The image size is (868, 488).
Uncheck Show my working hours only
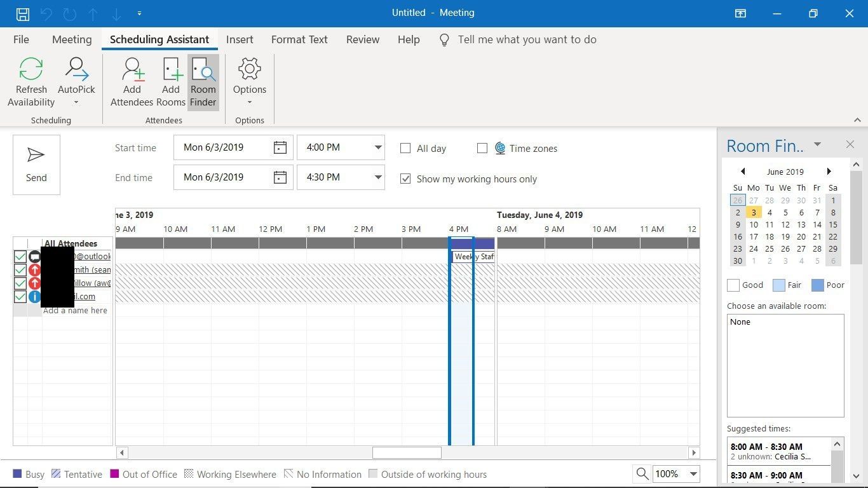[405, 179]
